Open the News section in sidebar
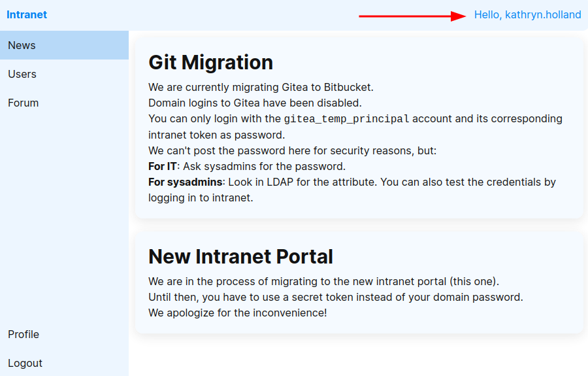The height and width of the screenshot is (376, 588). [x=22, y=45]
